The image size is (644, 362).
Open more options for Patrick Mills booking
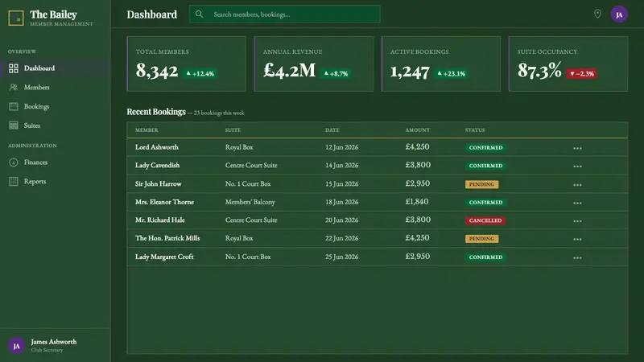click(x=577, y=239)
